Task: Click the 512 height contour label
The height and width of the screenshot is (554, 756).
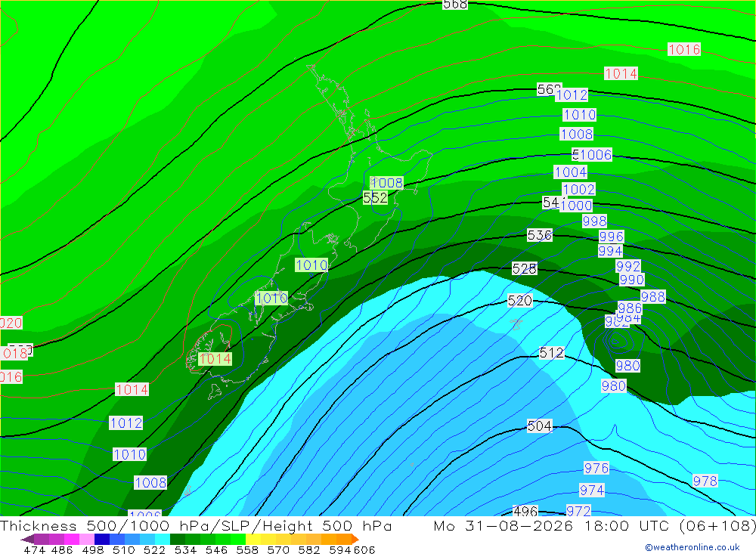Action: pyautogui.click(x=552, y=353)
